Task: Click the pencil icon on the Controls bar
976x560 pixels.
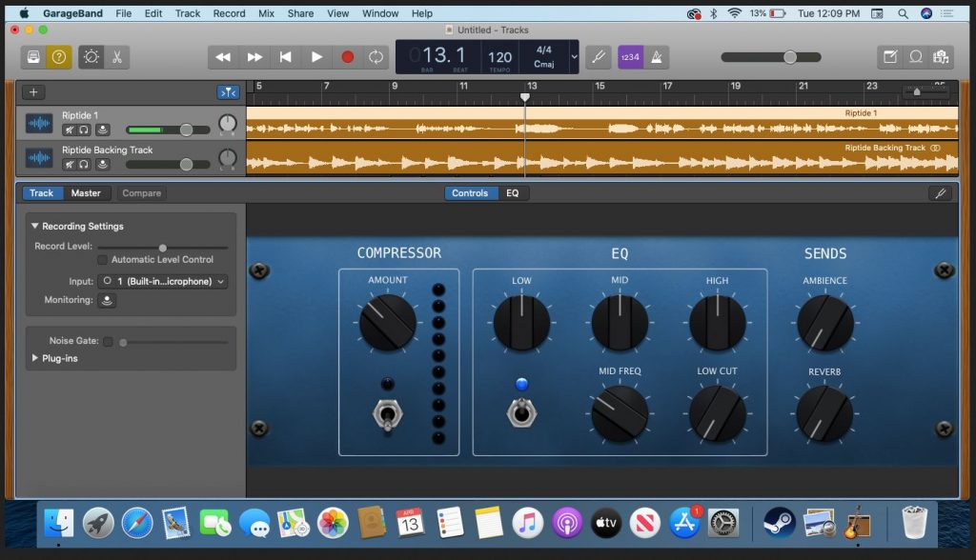Action: click(x=941, y=192)
